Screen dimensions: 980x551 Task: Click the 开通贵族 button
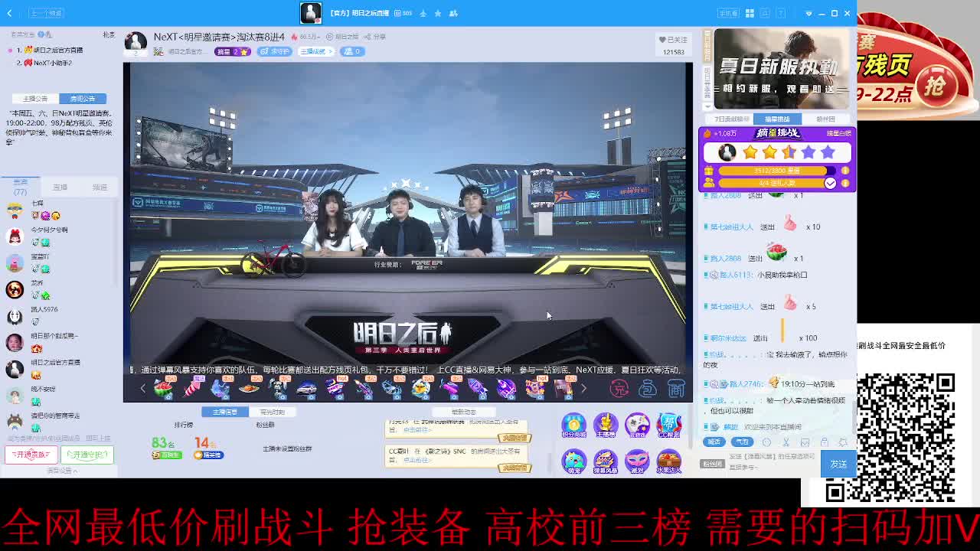(31, 453)
